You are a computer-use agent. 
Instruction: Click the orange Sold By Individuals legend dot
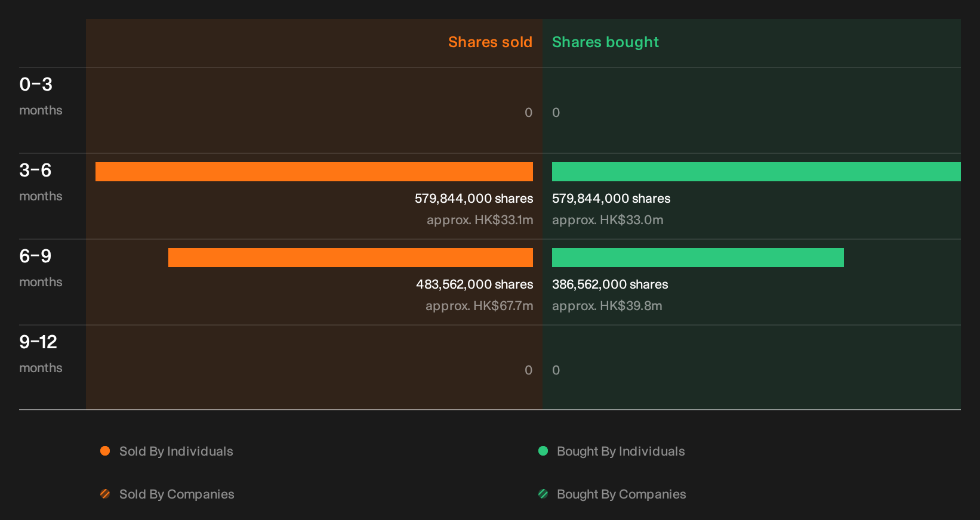pos(105,451)
